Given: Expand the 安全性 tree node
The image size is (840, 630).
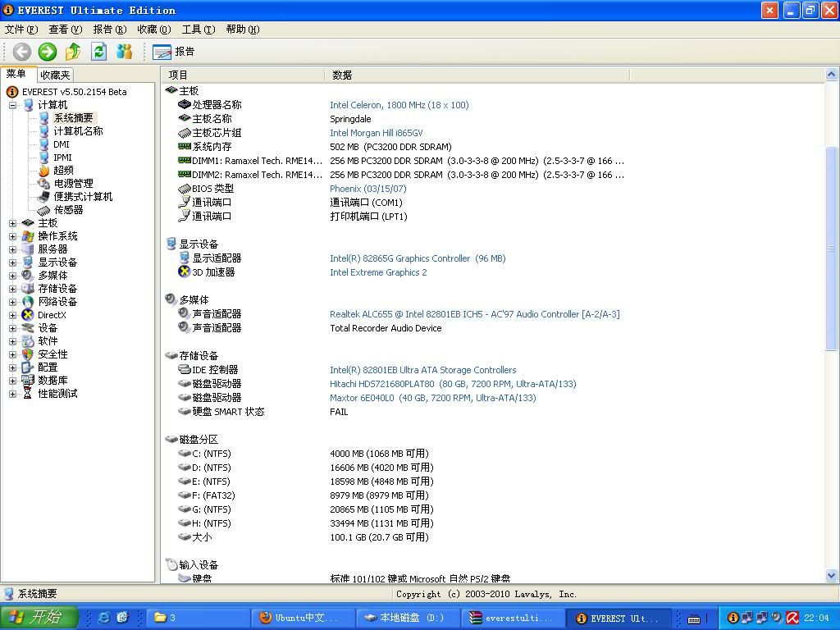Looking at the screenshot, I should coord(12,354).
